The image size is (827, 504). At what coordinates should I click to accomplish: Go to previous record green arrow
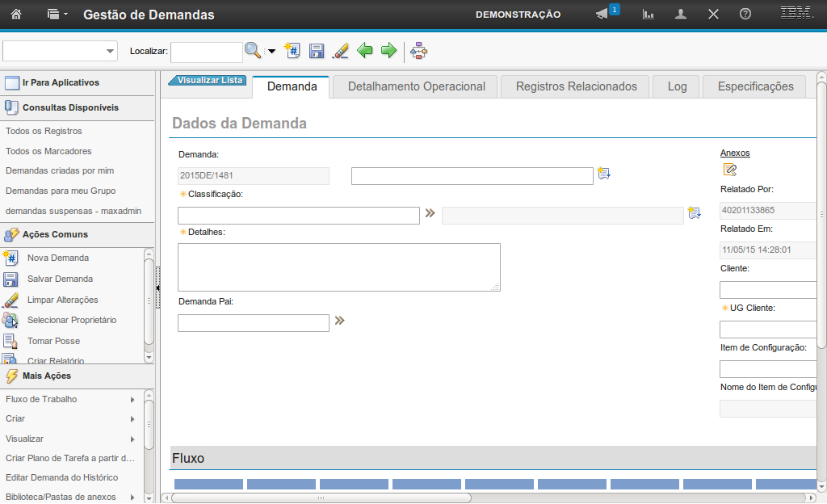point(365,51)
